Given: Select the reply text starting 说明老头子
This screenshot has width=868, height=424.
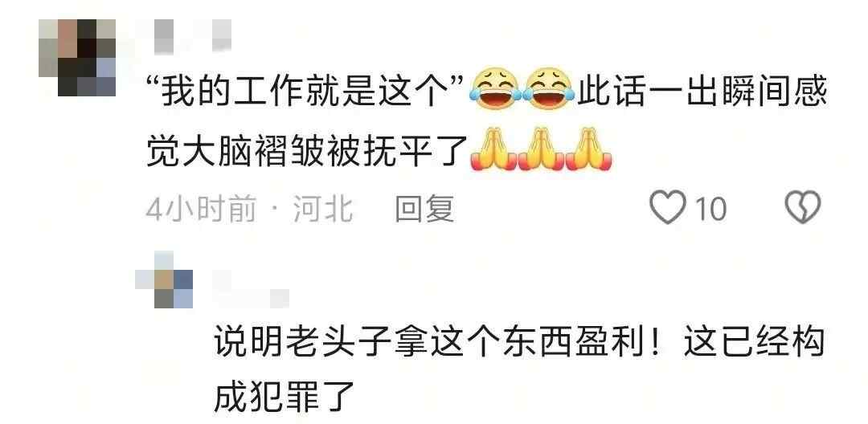Looking at the screenshot, I should (x=519, y=369).
